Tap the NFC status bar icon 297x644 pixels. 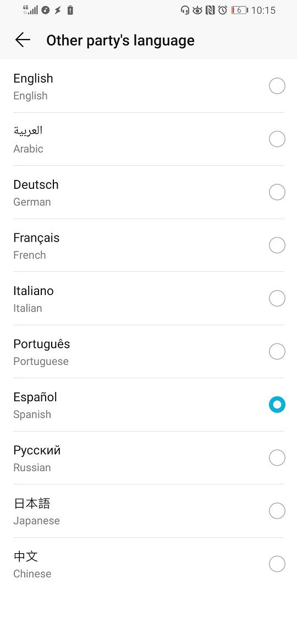[210, 10]
